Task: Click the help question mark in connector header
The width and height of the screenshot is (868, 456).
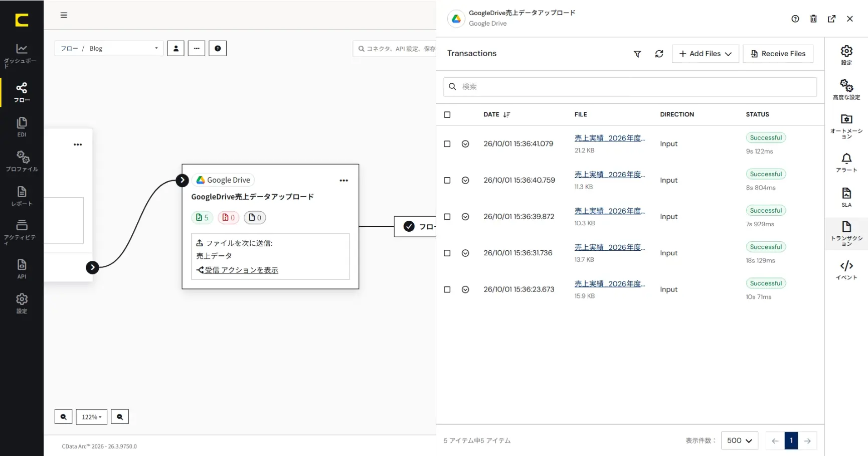Action: click(795, 19)
